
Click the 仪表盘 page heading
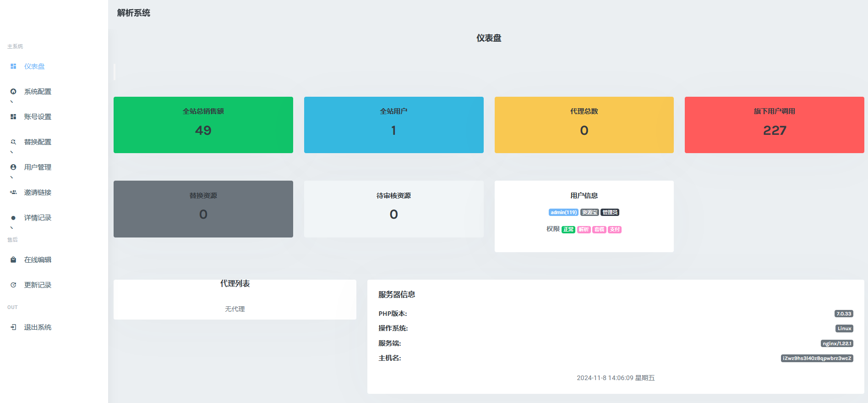click(489, 38)
